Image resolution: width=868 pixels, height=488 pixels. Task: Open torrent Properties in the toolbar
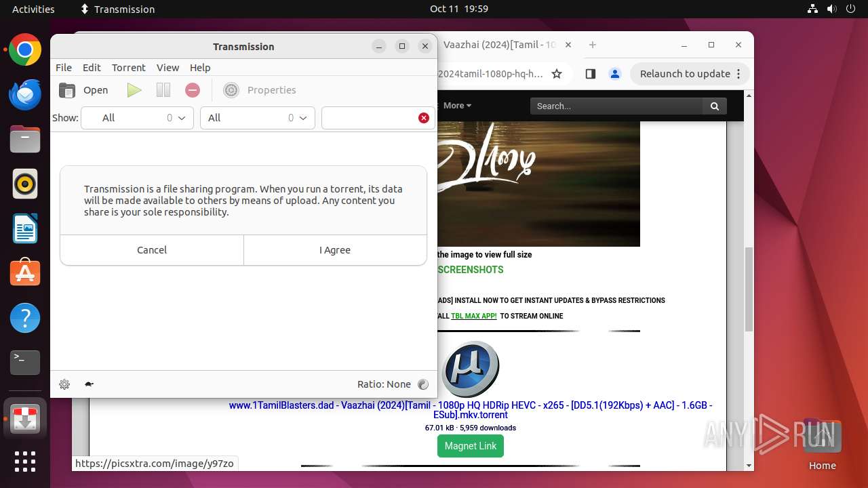tap(260, 90)
